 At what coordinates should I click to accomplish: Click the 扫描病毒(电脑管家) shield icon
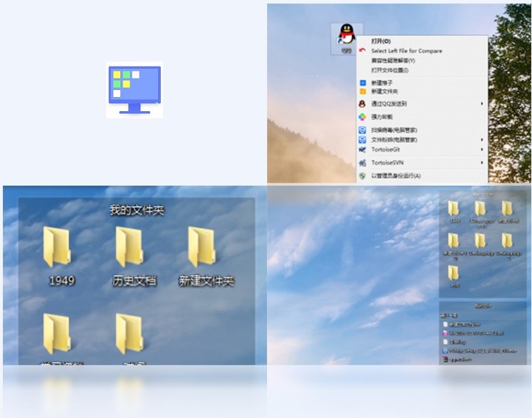(363, 130)
